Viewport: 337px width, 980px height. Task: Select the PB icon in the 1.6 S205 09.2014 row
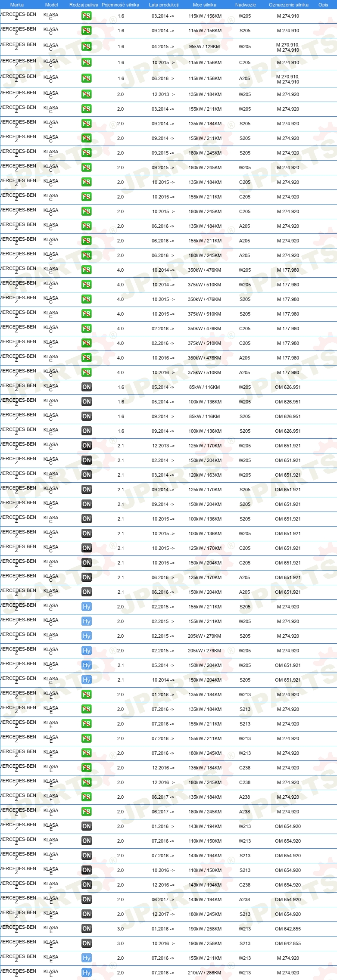coord(87,31)
